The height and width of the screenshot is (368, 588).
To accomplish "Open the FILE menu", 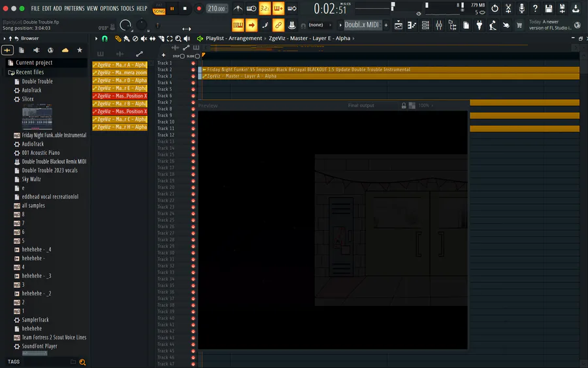I will point(35,8).
